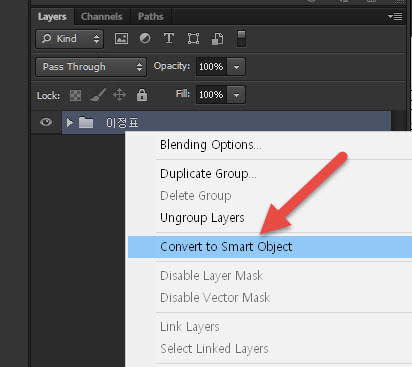Filter for smart objects icon
Viewport: 412px width, 367px height.
tap(218, 39)
